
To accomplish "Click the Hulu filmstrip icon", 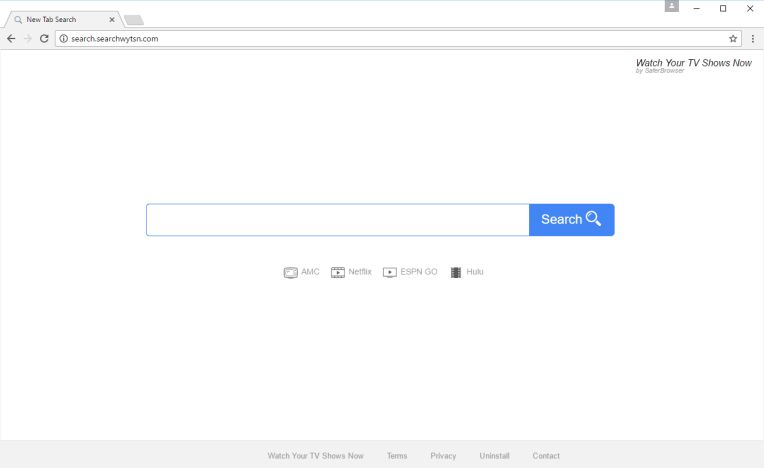I will [456, 272].
